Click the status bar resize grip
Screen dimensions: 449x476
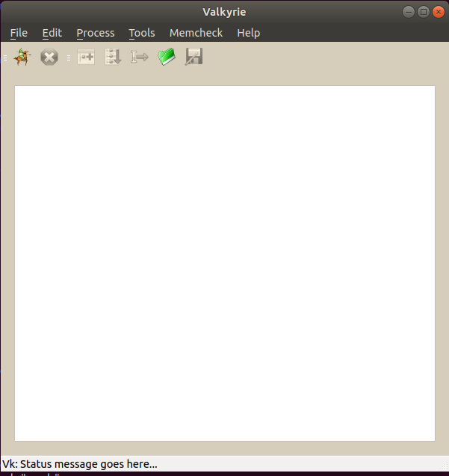coord(444,467)
